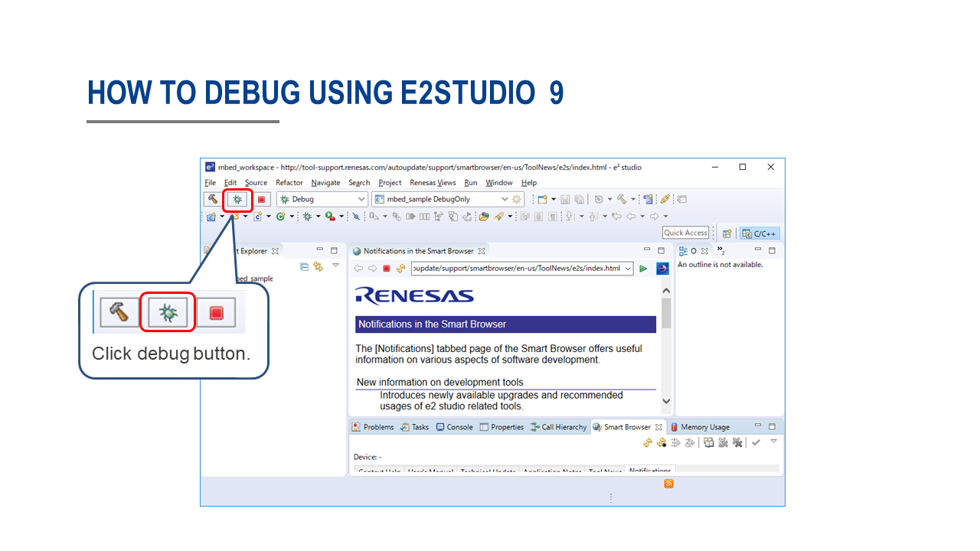Switch to the Problems tab
The width and height of the screenshot is (980, 551).
pyautogui.click(x=373, y=427)
